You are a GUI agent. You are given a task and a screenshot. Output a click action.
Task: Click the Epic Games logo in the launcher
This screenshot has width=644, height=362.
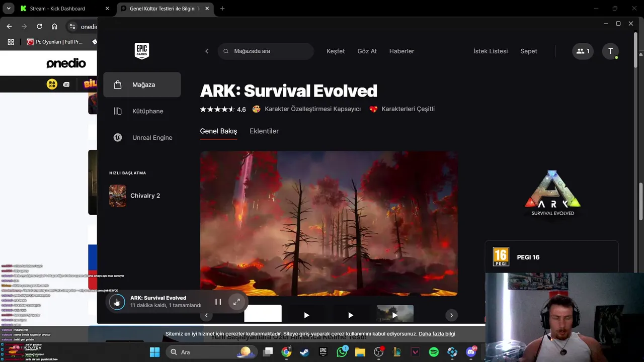click(142, 51)
